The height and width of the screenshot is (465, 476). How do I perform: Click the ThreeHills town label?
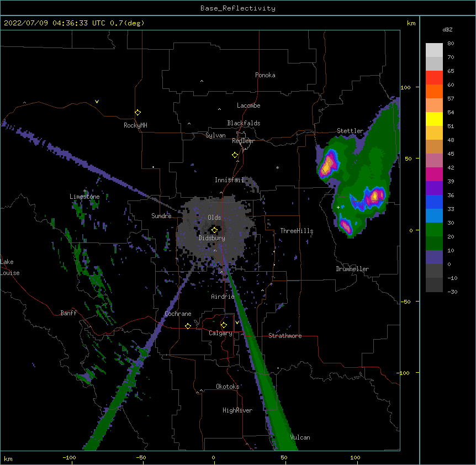point(297,231)
